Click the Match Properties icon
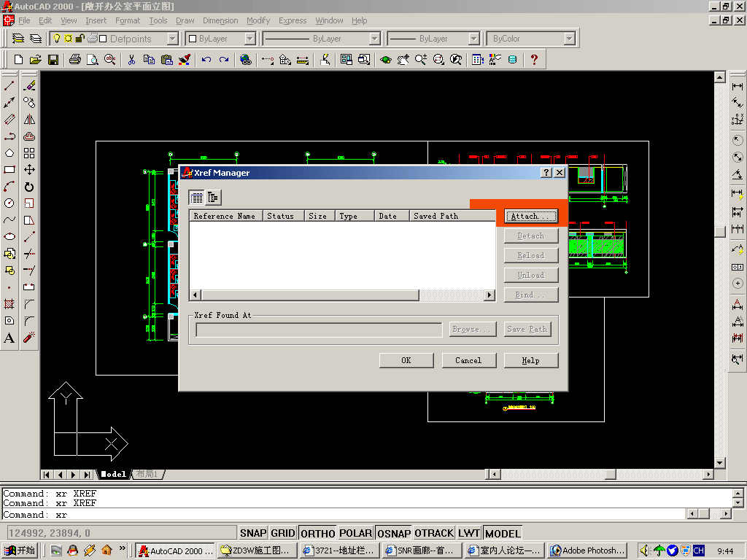 [185, 60]
